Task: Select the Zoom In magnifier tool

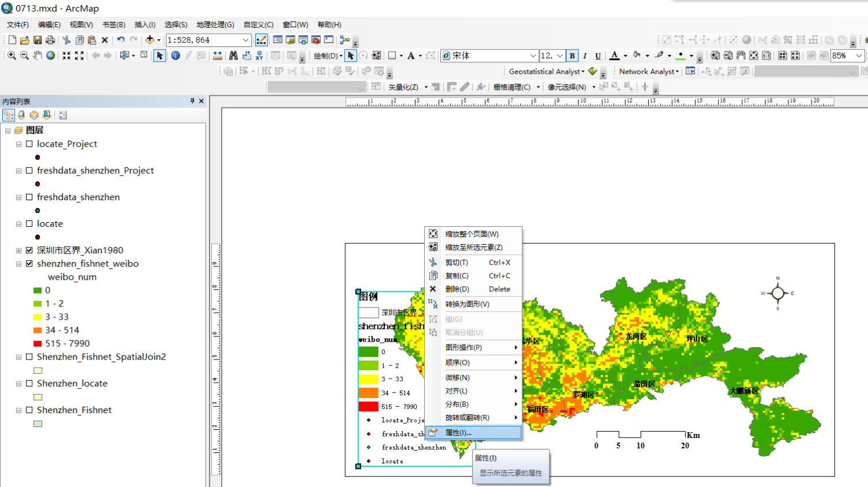Action: point(12,55)
